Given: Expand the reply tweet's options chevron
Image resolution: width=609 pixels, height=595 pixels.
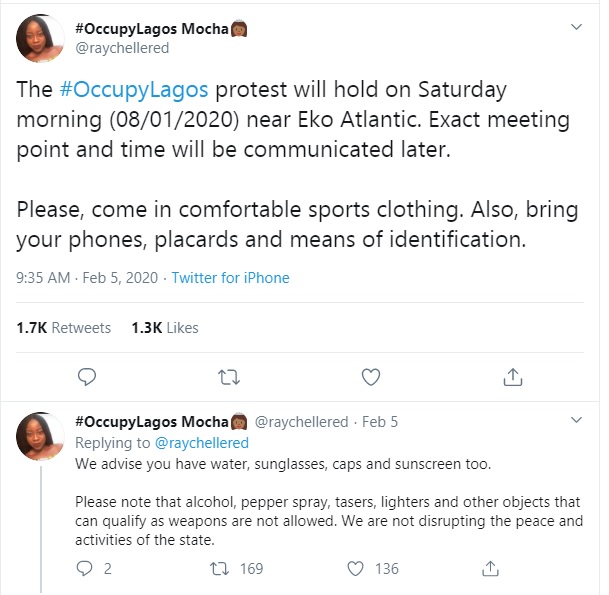Looking at the screenshot, I should point(575,421).
